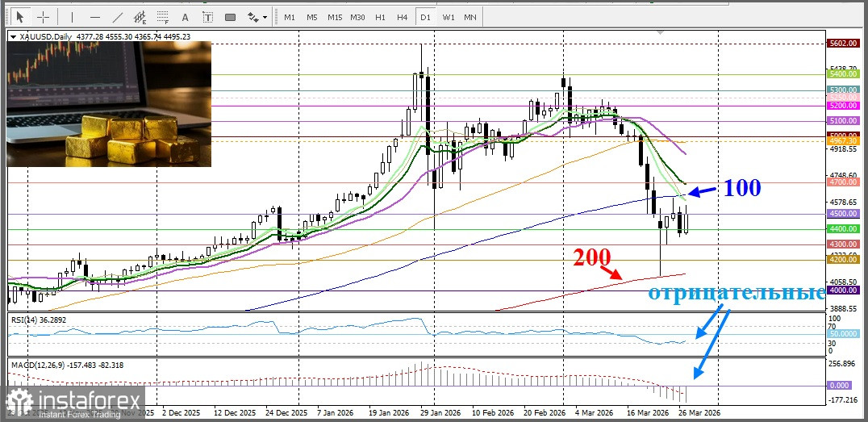Viewport: 868px width, 422px height.
Task: Click the 5400.00 green price level label
Action: click(843, 74)
